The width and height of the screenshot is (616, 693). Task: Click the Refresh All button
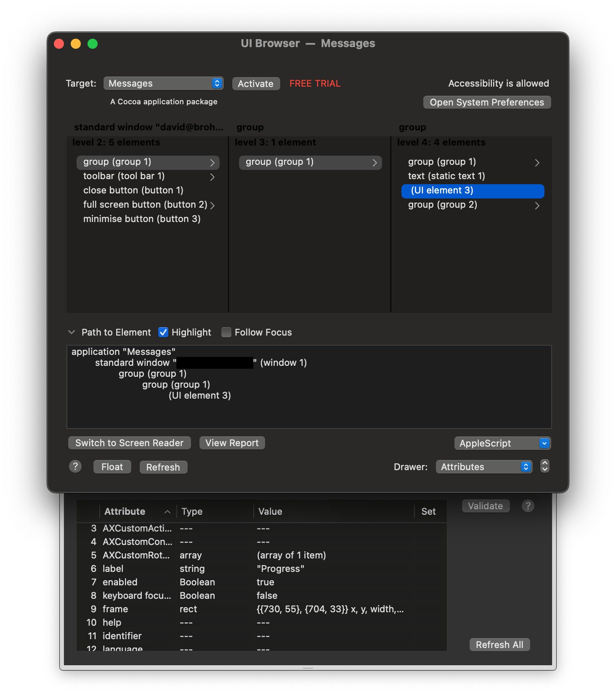(499, 645)
